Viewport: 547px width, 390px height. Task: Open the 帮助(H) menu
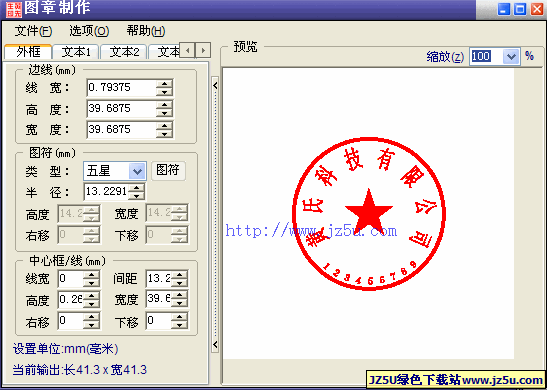click(146, 31)
